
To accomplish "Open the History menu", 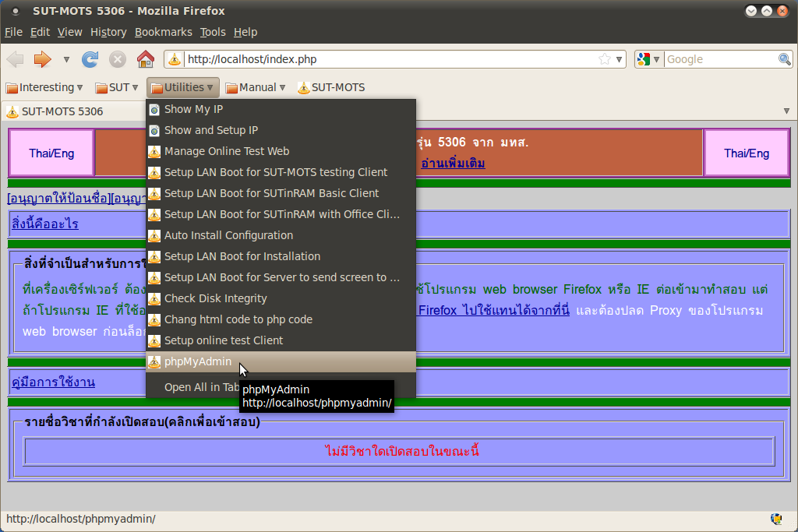I will pyautogui.click(x=108, y=32).
